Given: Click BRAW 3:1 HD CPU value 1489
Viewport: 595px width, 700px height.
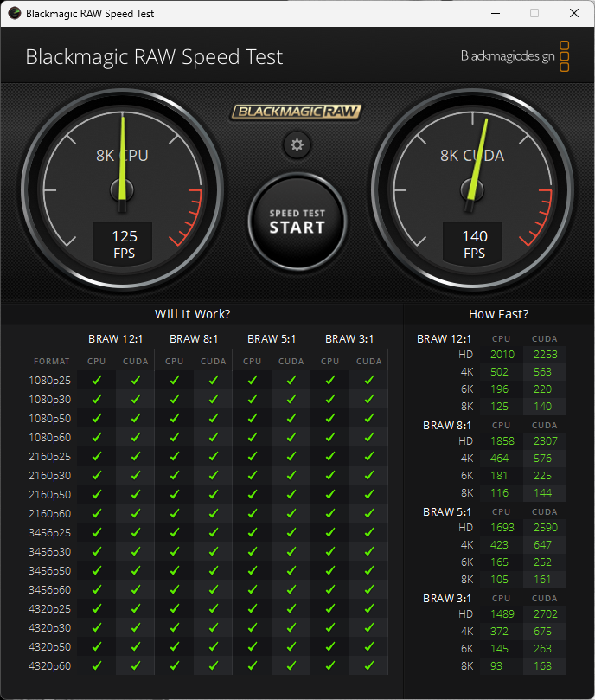Looking at the screenshot, I should coord(502,614).
